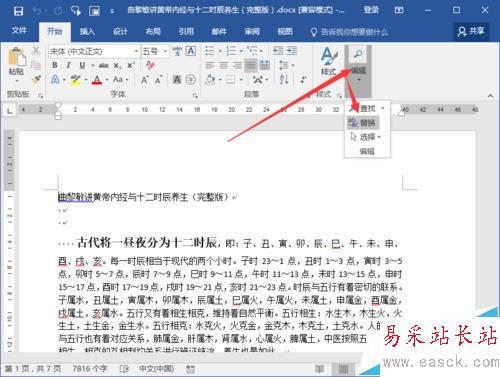
Task: Toggle Underline formatting
Action: (x=82, y=65)
